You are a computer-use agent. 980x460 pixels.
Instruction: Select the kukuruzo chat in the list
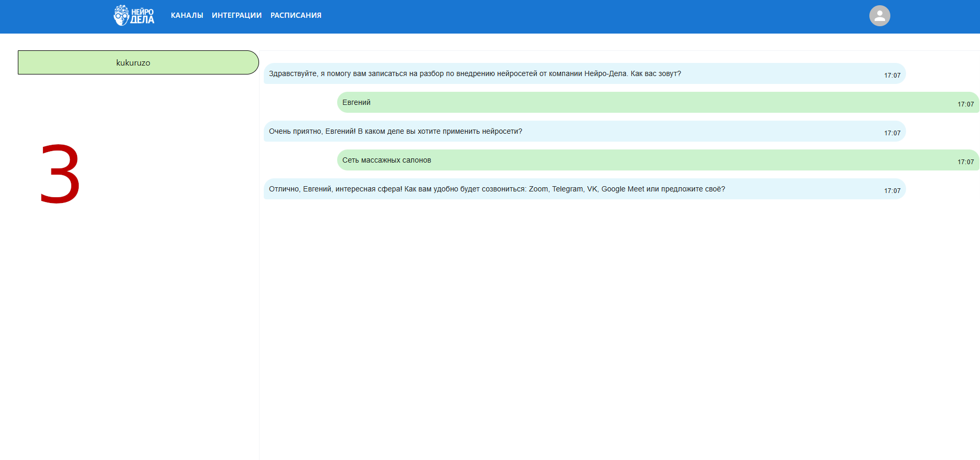[138, 62]
